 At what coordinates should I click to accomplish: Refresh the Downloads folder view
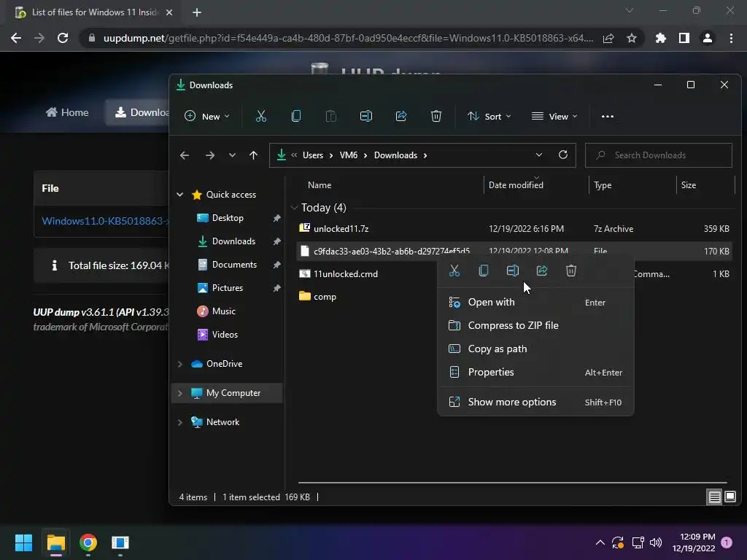coord(562,155)
